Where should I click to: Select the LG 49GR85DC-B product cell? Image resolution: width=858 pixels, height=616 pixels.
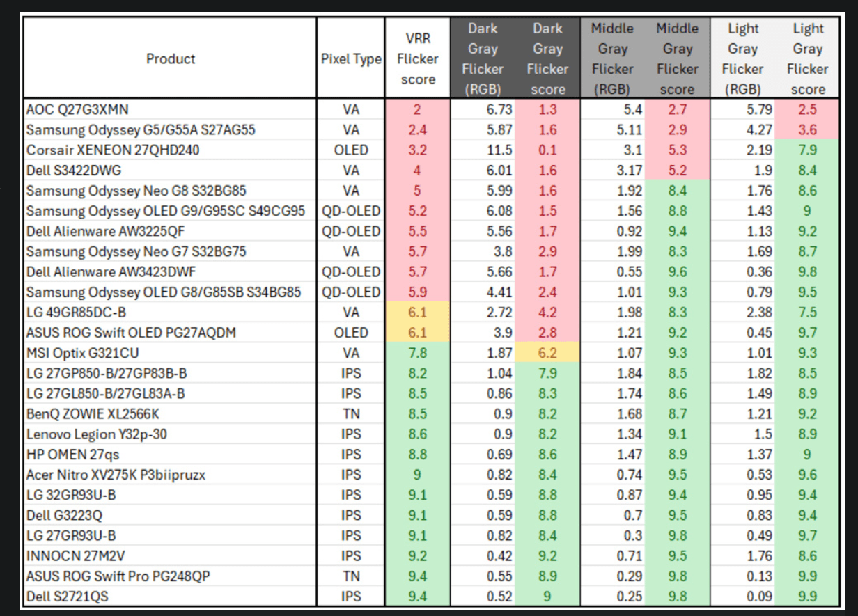pos(171,313)
